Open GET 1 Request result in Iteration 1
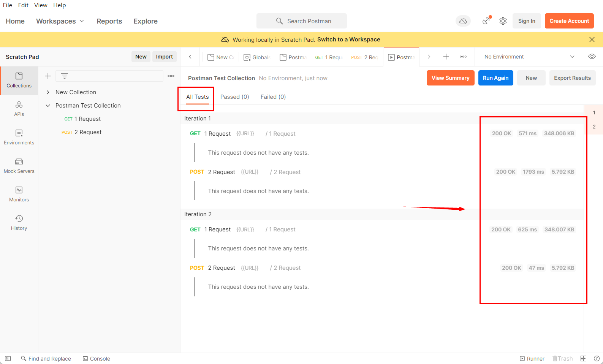The image size is (603, 364). click(217, 134)
